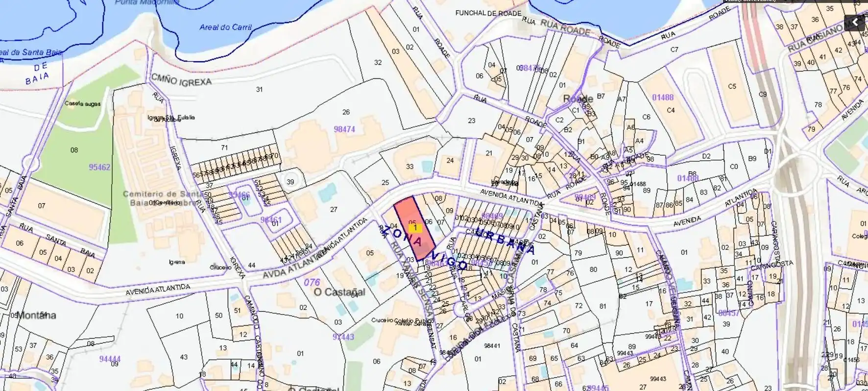Click the 'Areal do Carril' beach label
Image resolution: width=868 pixels, height=391 pixels.
tap(225, 27)
